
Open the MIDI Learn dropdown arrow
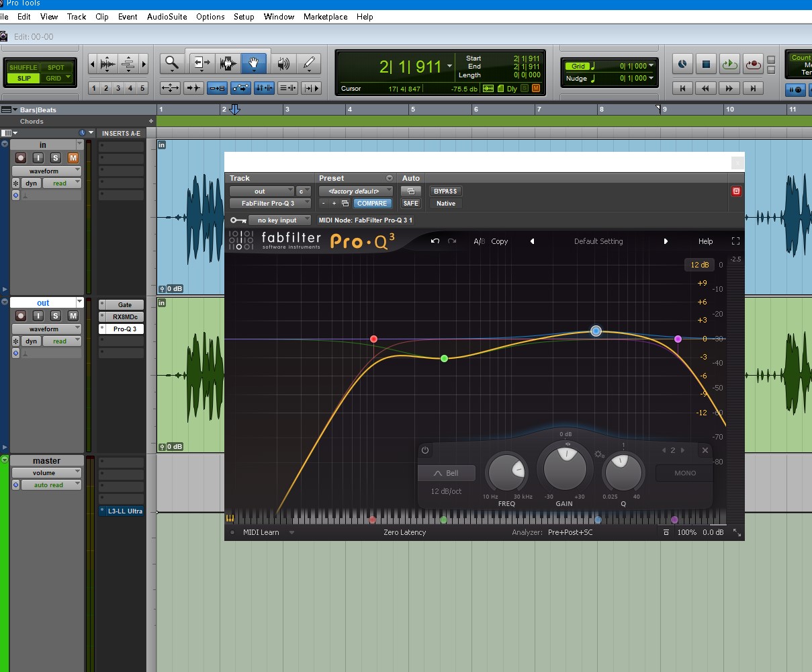[292, 532]
